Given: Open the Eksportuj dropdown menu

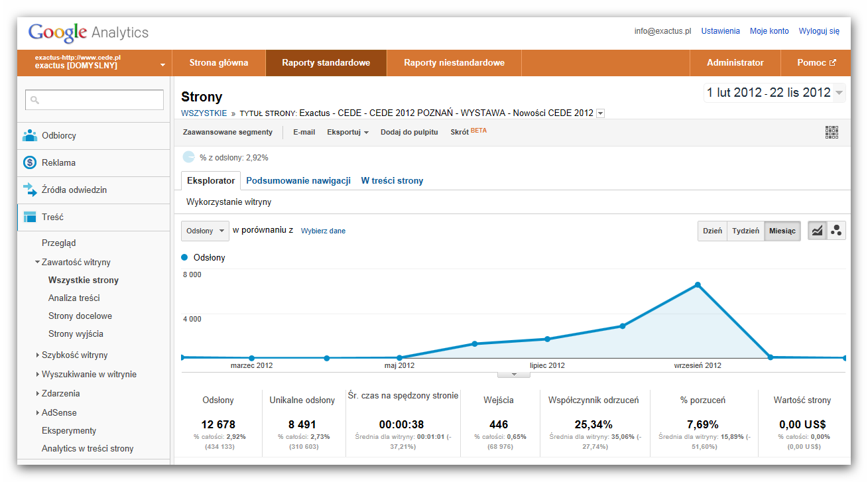Looking at the screenshot, I should tap(347, 132).
